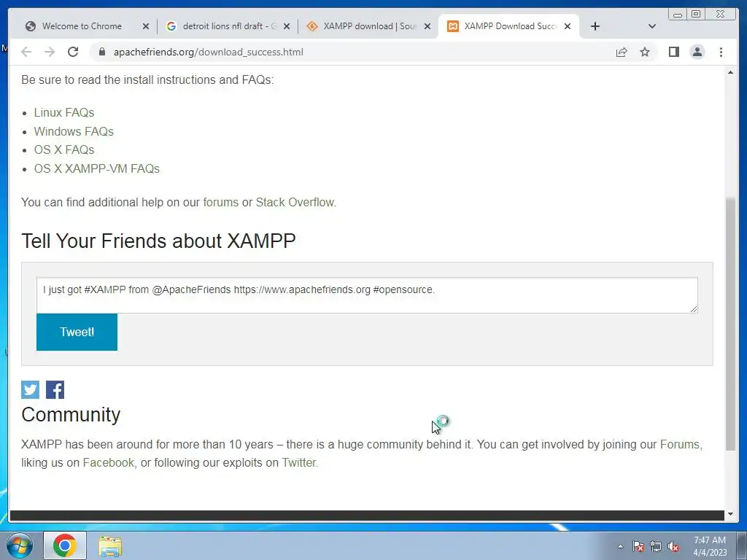Viewport: 747px width, 560px height.
Task: Open the taskbar clock and date
Action: pyautogui.click(x=709, y=546)
